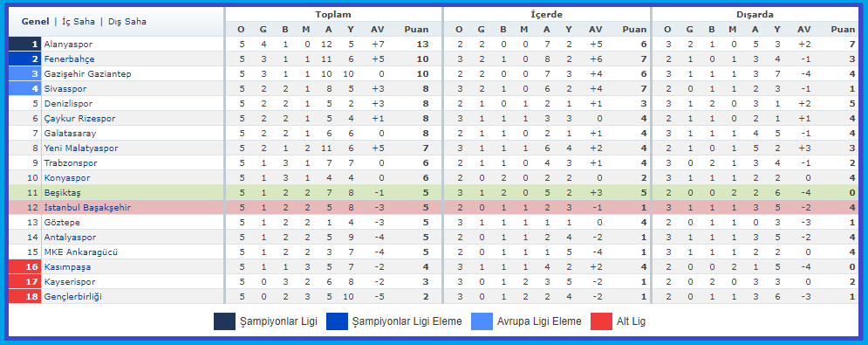
Task: Open Fenerbahçe team page
Action: point(69,59)
